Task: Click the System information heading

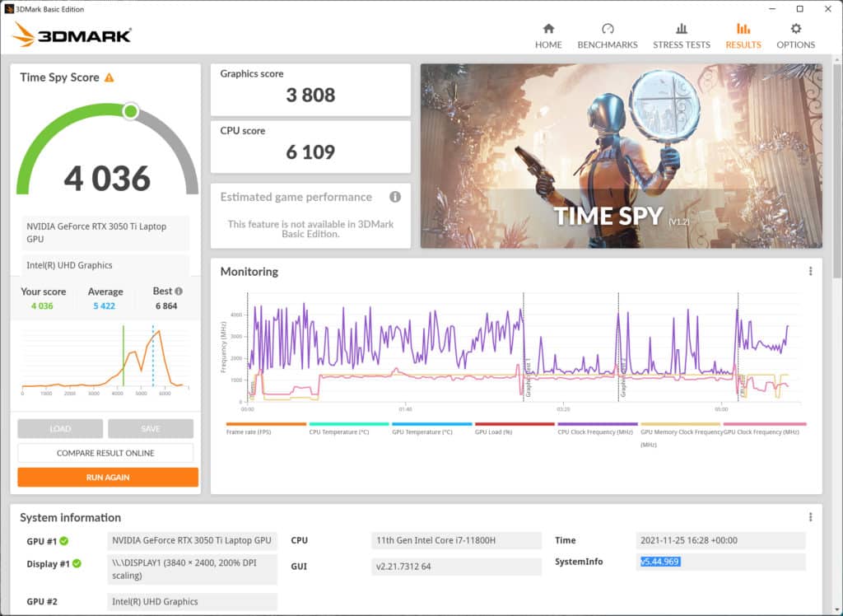Action: pos(71,517)
